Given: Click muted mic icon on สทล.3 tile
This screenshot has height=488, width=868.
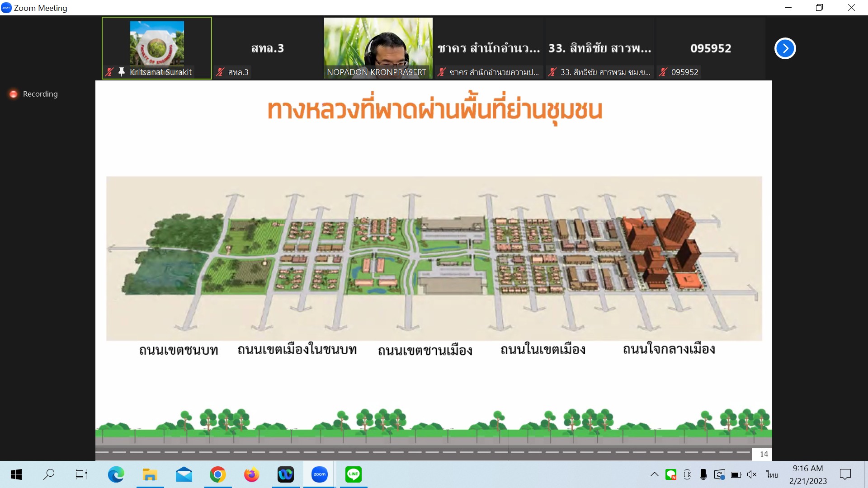Looking at the screenshot, I should (220, 72).
